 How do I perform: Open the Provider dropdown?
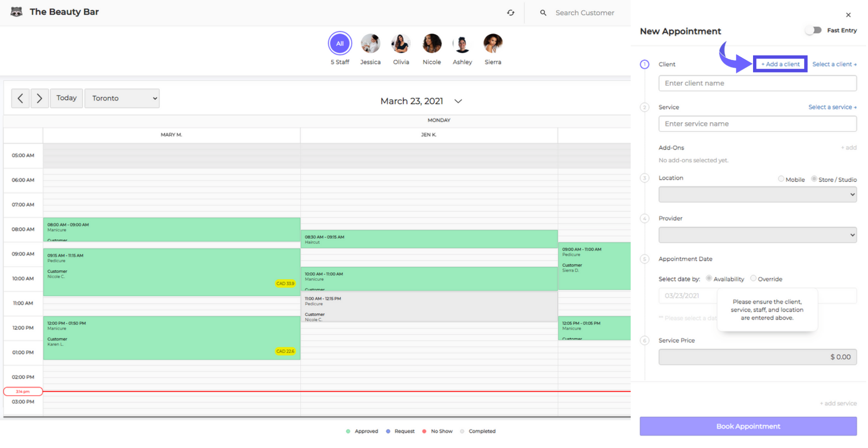point(757,235)
